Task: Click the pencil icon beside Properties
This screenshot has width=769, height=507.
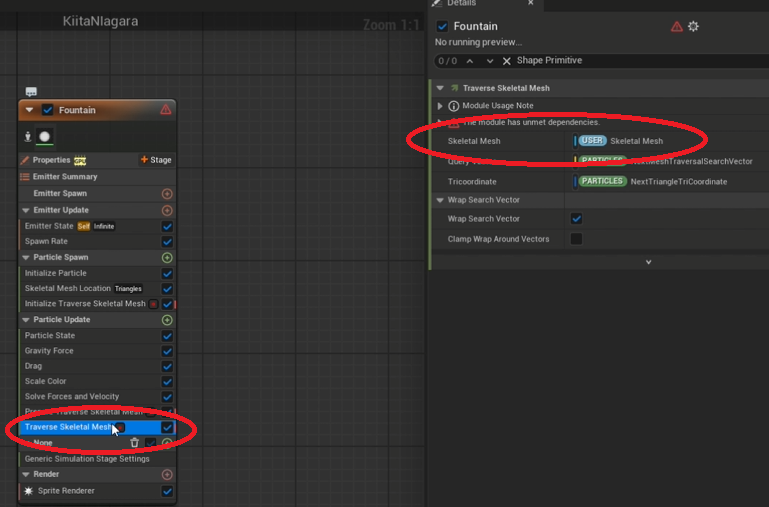Action: [x=25, y=160]
